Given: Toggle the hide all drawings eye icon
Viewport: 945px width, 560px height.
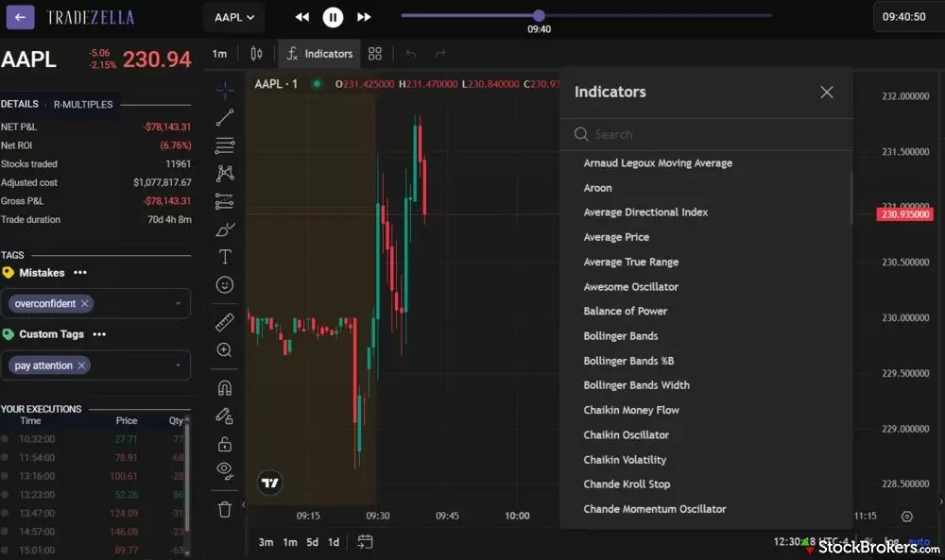Looking at the screenshot, I should (x=225, y=469).
